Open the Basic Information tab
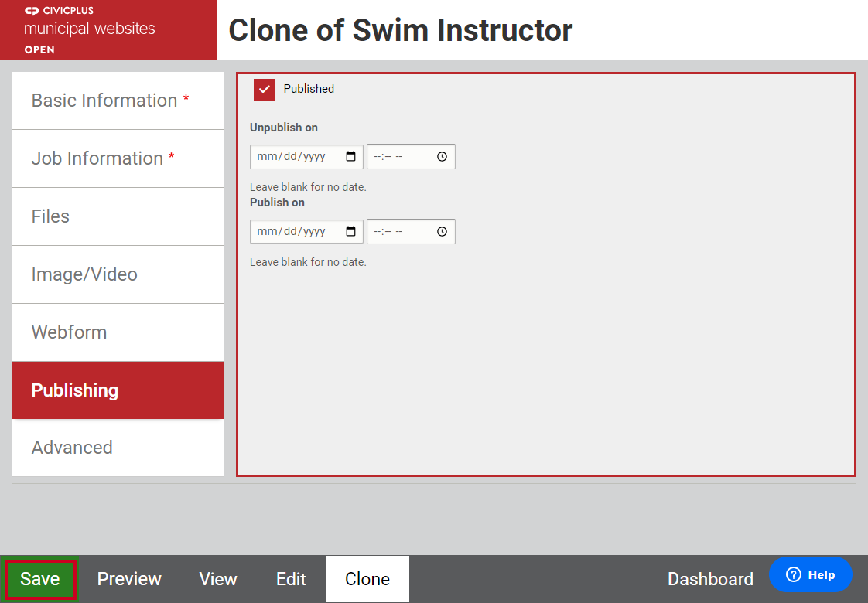868x603 pixels. (118, 100)
